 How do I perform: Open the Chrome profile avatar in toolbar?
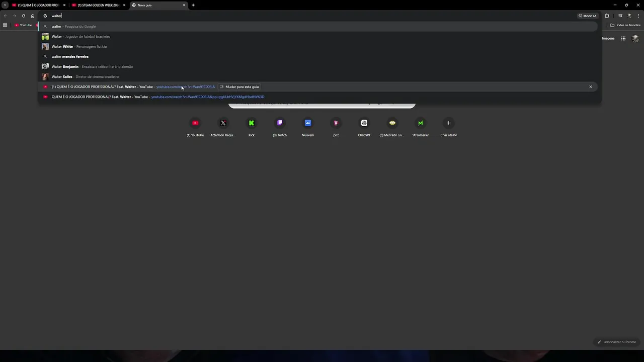pos(629,16)
